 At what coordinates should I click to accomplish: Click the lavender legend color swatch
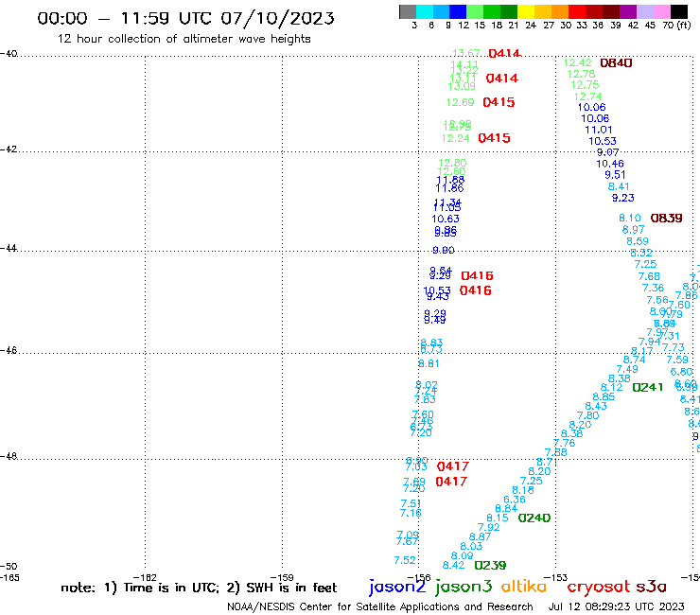click(644, 11)
